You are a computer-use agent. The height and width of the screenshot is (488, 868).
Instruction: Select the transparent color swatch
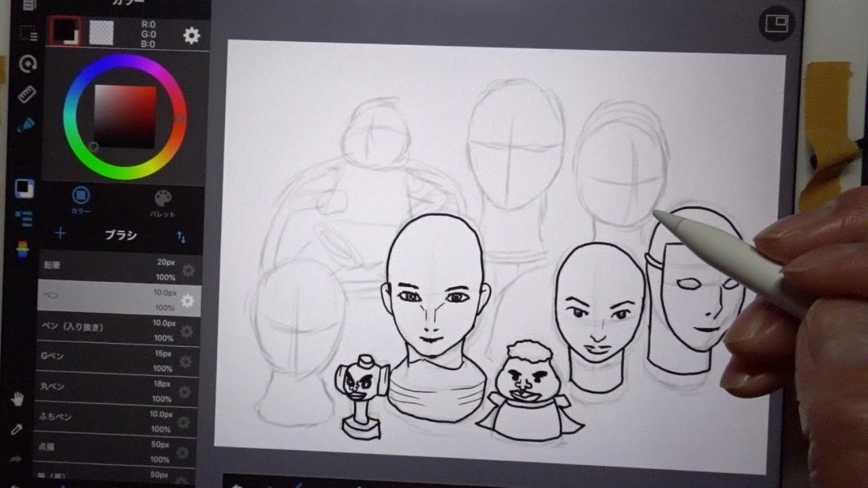point(101,32)
